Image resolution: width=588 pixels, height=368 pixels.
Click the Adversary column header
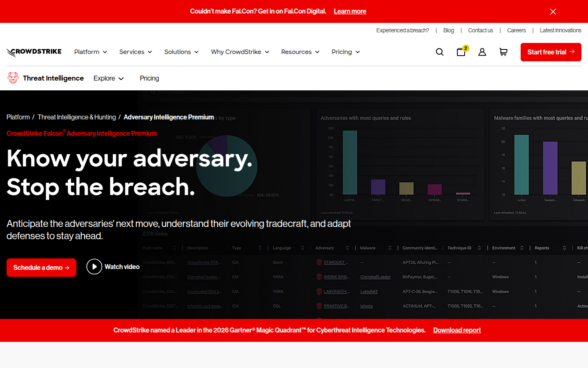(x=325, y=248)
